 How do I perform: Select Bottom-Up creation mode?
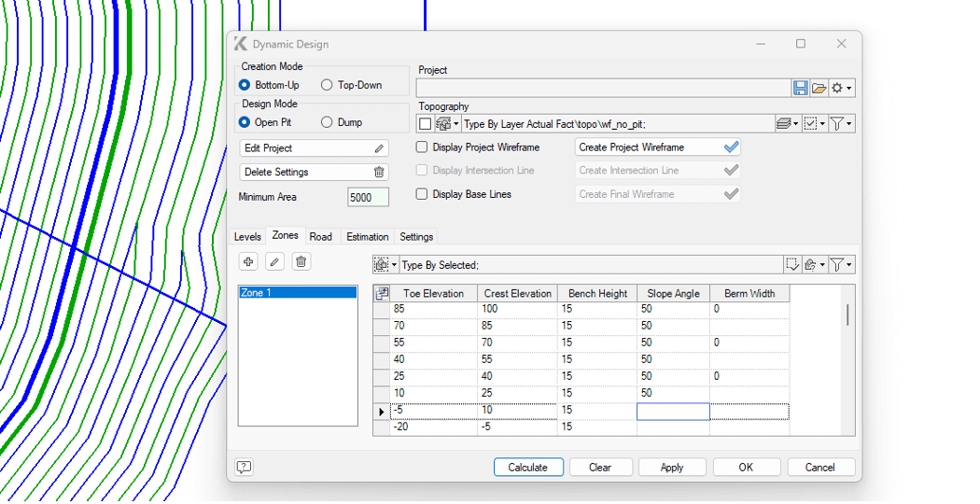[245, 85]
